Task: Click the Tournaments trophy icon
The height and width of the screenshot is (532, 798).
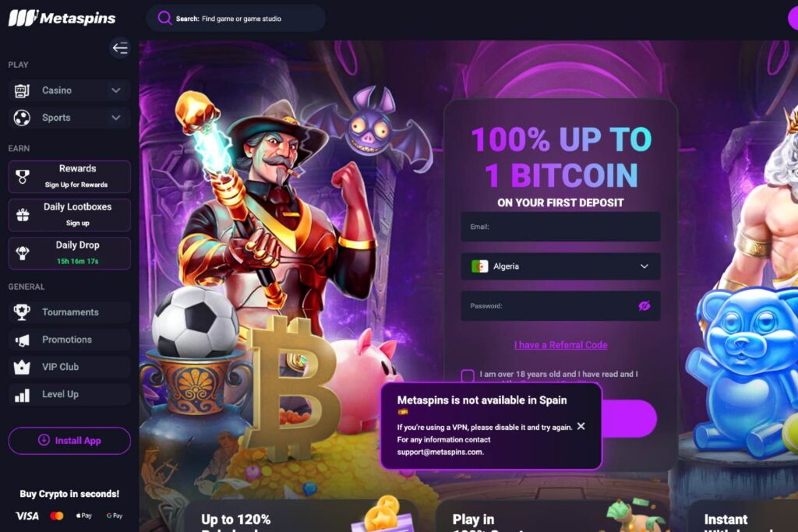Action: point(22,312)
